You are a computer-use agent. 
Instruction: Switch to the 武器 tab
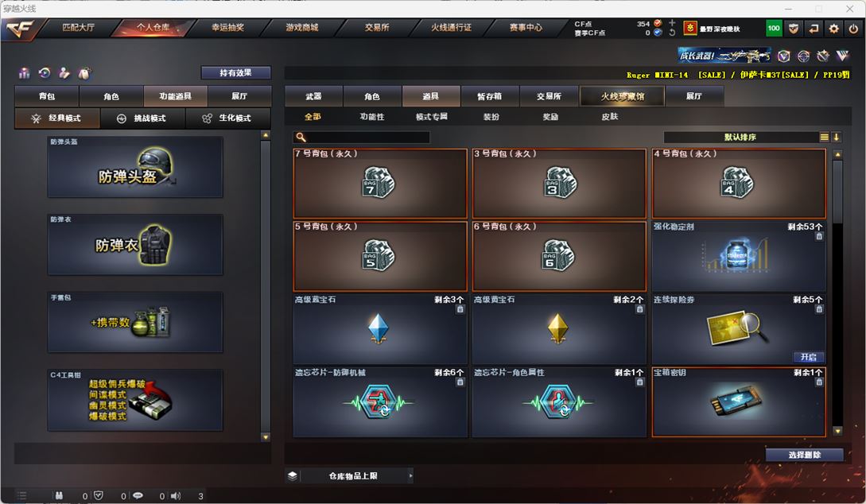[x=313, y=96]
